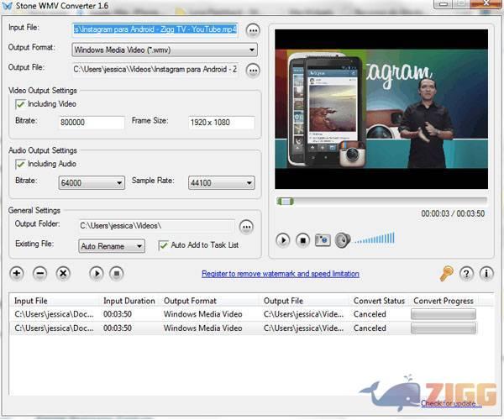
Task: Sort by the Convert Status column header
Action: pyautogui.click(x=379, y=301)
